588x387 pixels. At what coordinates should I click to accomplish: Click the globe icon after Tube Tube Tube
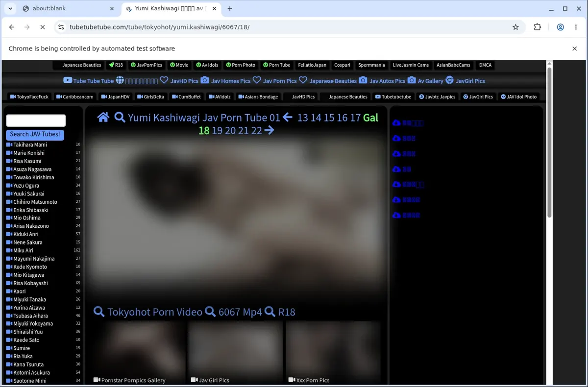click(120, 80)
